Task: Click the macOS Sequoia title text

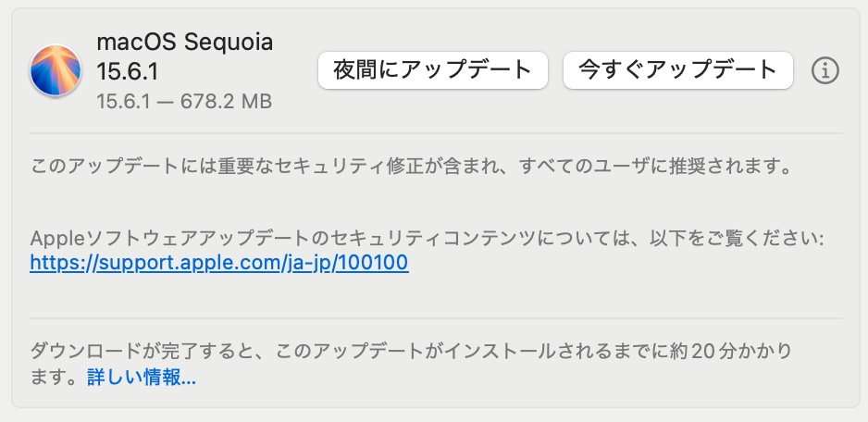Action: [185, 42]
